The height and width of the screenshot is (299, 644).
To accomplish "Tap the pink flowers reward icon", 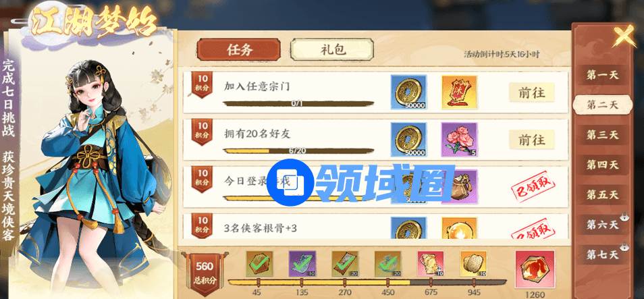I will pos(459,140).
